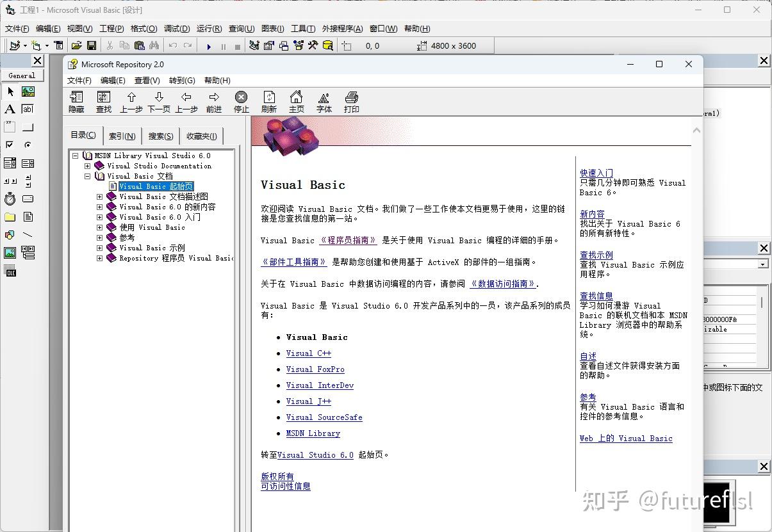Select the Line control in toolbox

coord(28,235)
